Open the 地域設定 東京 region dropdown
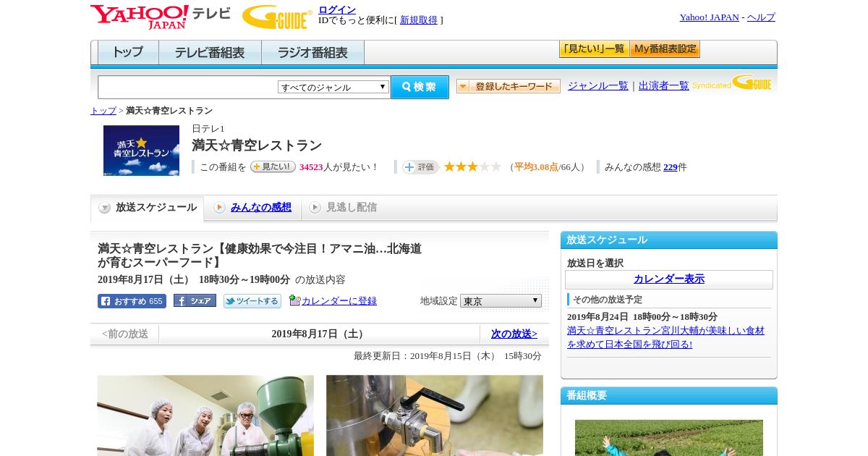The image size is (868, 456). [x=501, y=300]
